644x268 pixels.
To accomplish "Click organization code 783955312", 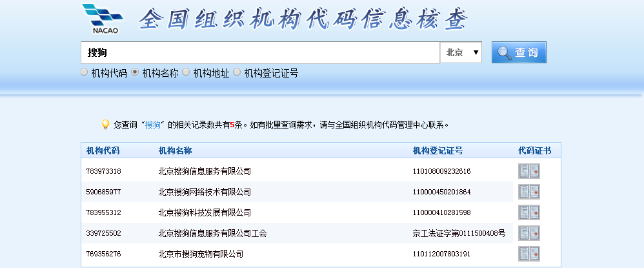I will [103, 212].
